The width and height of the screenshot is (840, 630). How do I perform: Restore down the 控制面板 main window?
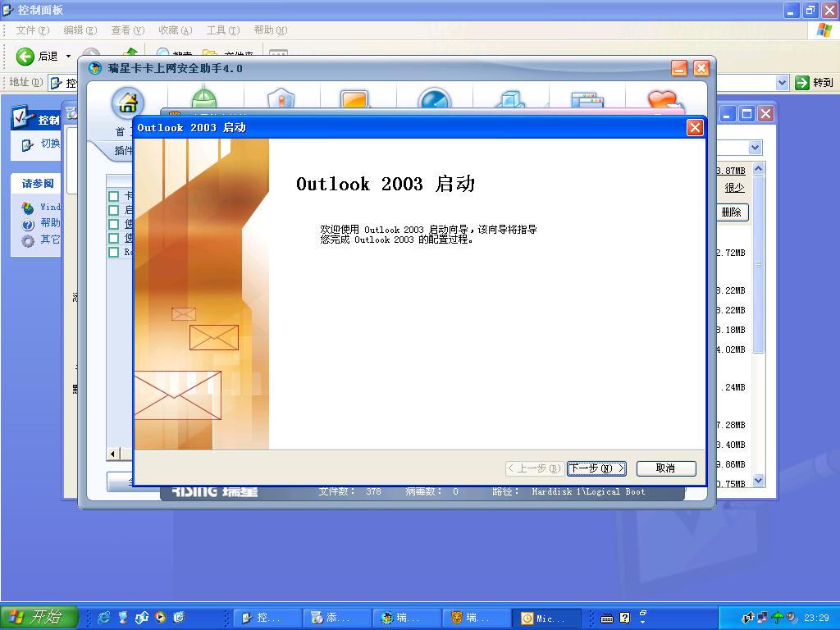pos(810,10)
